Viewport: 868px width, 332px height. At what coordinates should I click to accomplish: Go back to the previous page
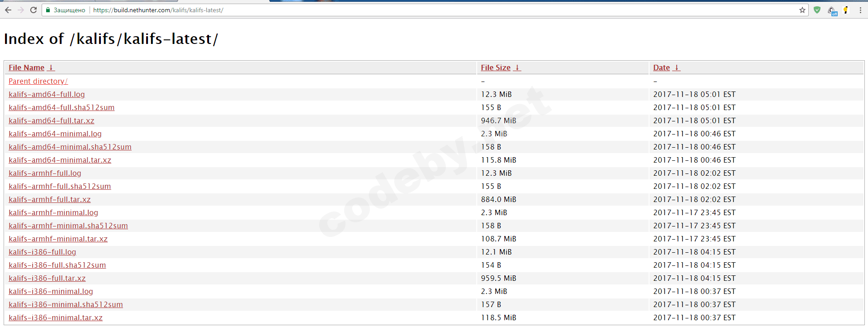(8, 10)
